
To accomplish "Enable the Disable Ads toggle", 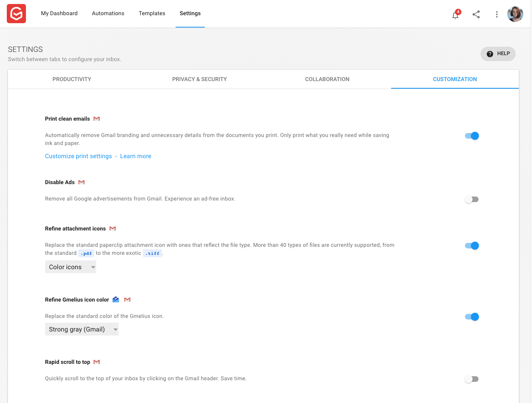I will pos(471,199).
